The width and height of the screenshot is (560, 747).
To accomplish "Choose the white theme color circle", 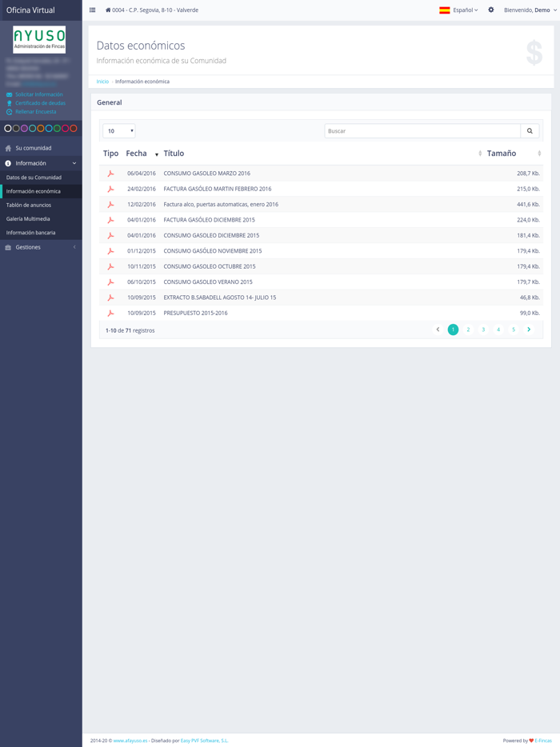I will pyautogui.click(x=8, y=129).
